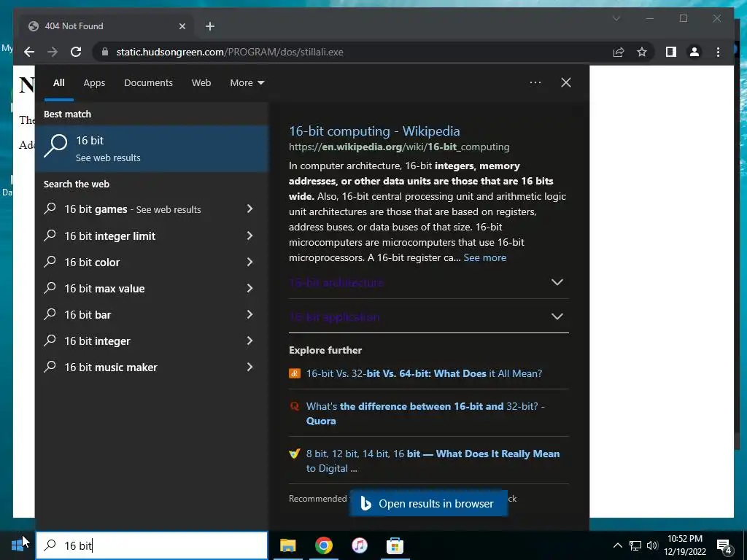Expand arrow beside 16 bit integer limit
Image resolution: width=747 pixels, height=560 pixels.
[249, 236]
